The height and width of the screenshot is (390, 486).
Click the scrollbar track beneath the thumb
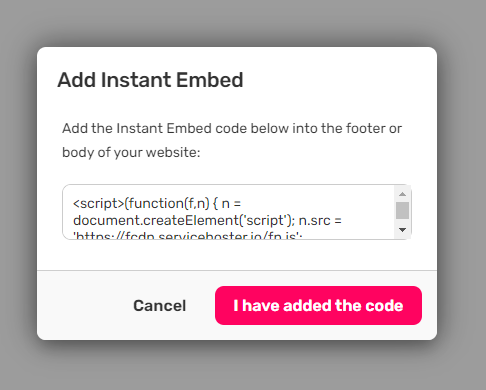pyautogui.click(x=402, y=222)
